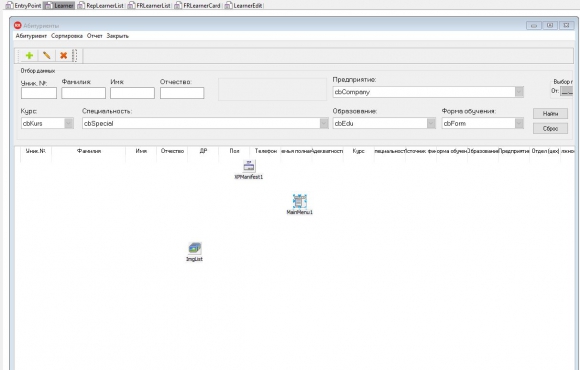Click the toolbar drag grip handle
This screenshot has width=580, height=370.
[74, 56]
